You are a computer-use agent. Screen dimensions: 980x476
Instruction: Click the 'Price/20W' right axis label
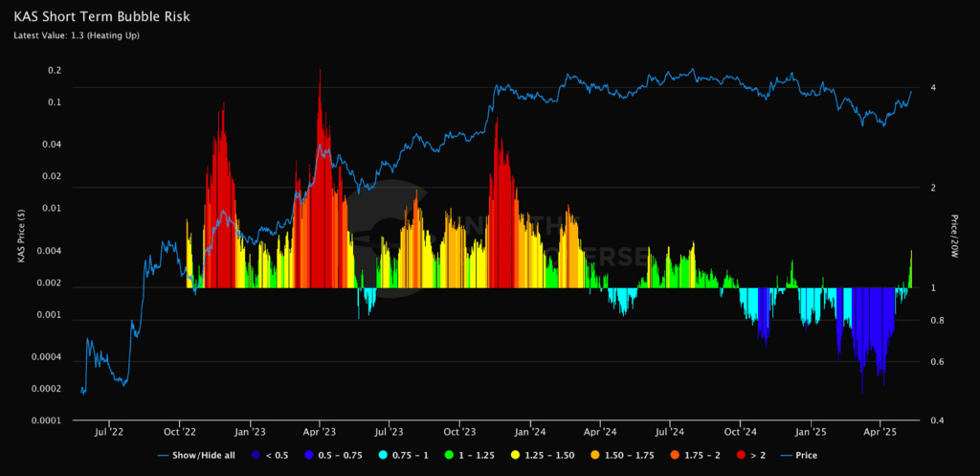point(954,237)
